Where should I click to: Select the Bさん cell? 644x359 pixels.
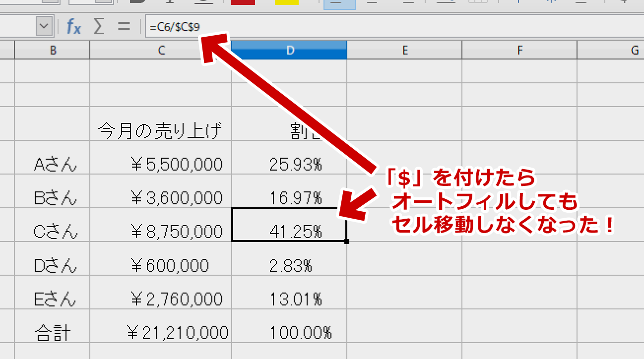click(x=53, y=191)
